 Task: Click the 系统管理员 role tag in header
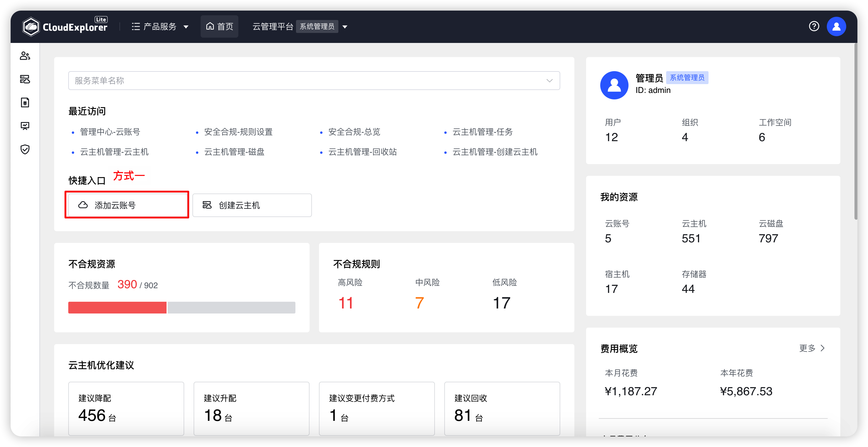(317, 26)
